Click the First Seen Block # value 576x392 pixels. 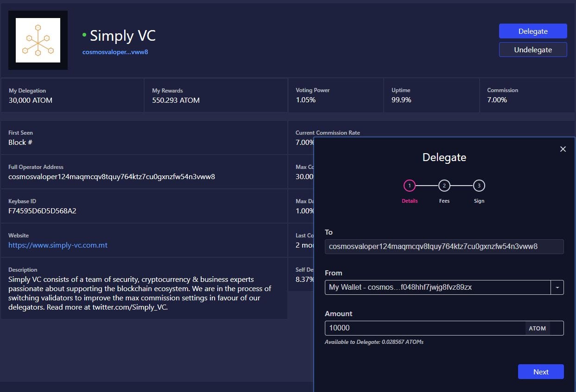20,142
